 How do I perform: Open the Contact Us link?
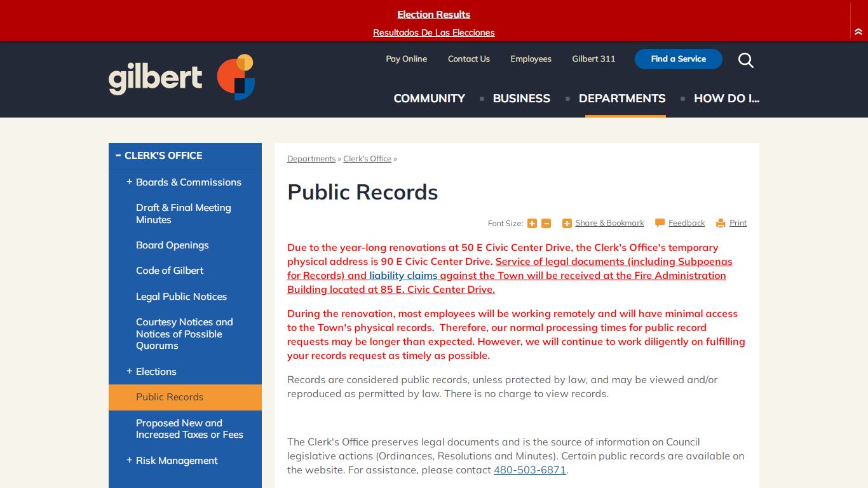(x=469, y=59)
